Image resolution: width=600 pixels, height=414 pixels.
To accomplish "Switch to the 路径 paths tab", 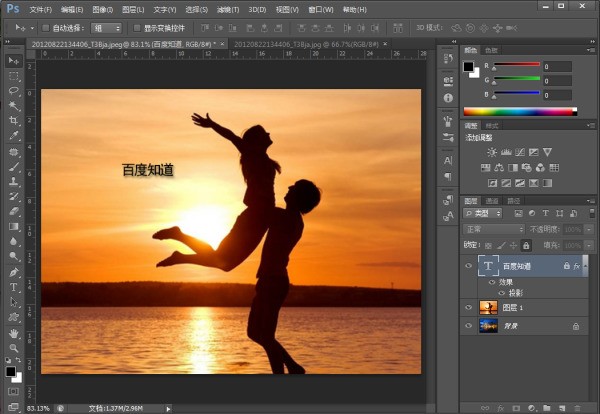I will coord(514,201).
